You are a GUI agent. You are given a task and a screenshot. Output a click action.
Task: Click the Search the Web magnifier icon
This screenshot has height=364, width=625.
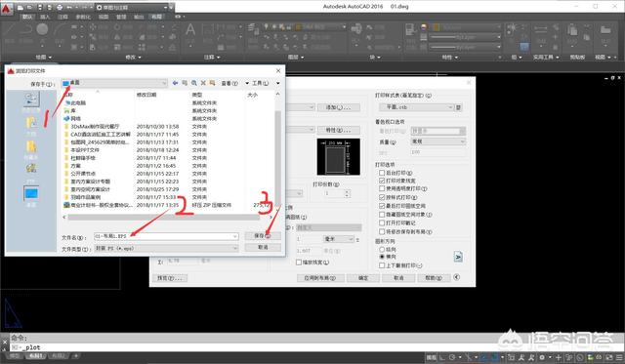pyautogui.click(x=194, y=83)
